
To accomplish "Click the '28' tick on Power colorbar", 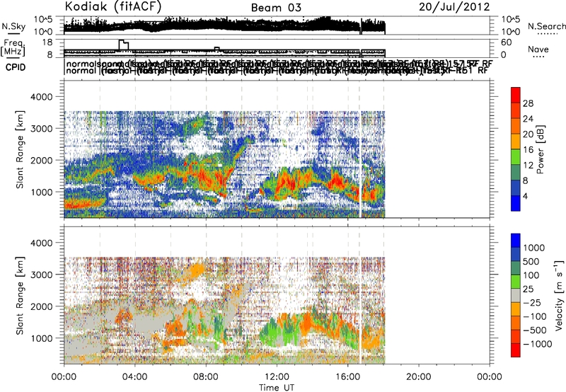I will [x=528, y=103].
